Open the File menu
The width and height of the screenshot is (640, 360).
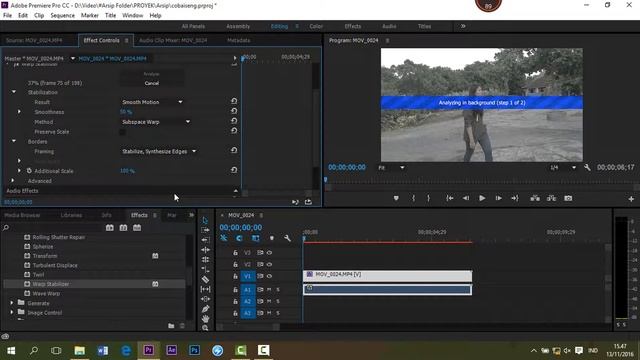7,16
